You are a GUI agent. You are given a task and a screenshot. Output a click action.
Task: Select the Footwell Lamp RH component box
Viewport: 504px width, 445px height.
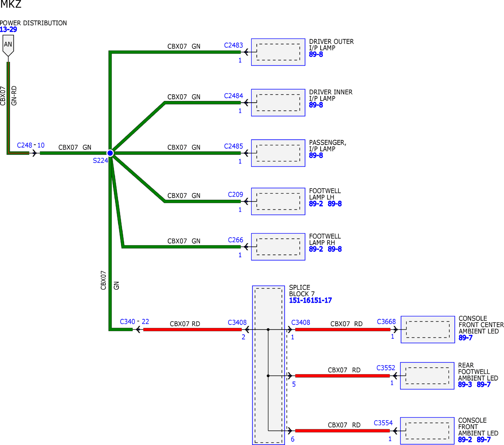click(278, 247)
